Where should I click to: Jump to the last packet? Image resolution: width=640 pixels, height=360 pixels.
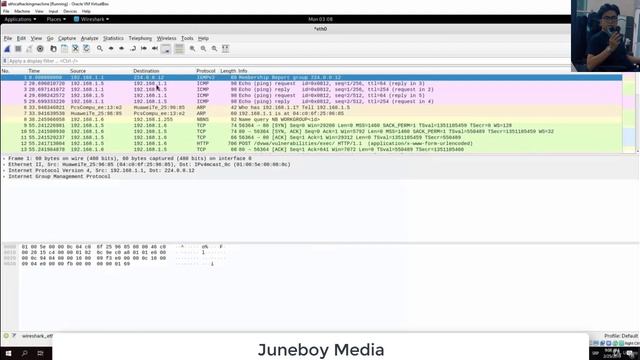(155, 49)
